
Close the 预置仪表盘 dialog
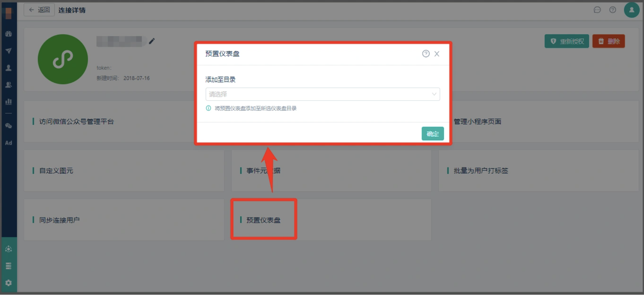437,54
